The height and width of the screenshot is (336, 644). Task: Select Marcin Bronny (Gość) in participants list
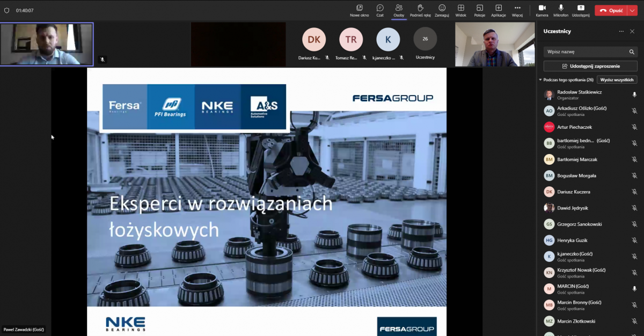tap(590, 305)
